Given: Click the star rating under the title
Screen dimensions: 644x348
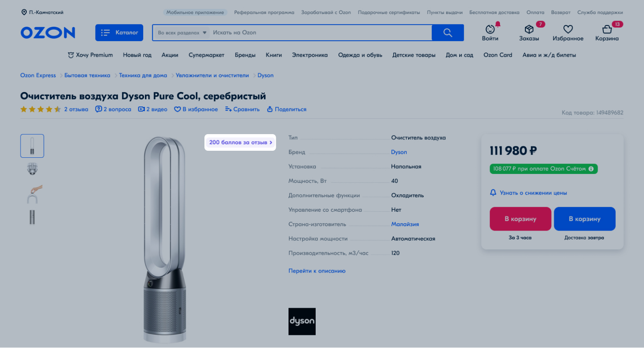Looking at the screenshot, I should [x=41, y=109].
